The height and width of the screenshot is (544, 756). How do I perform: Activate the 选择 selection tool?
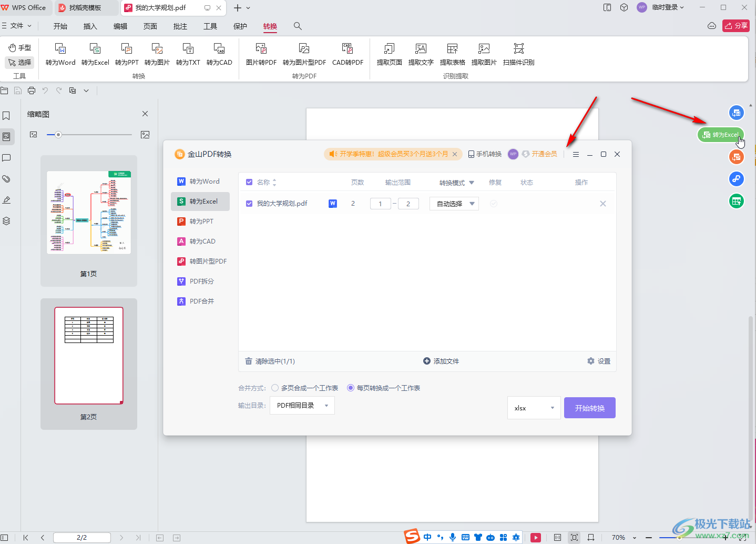[19, 62]
